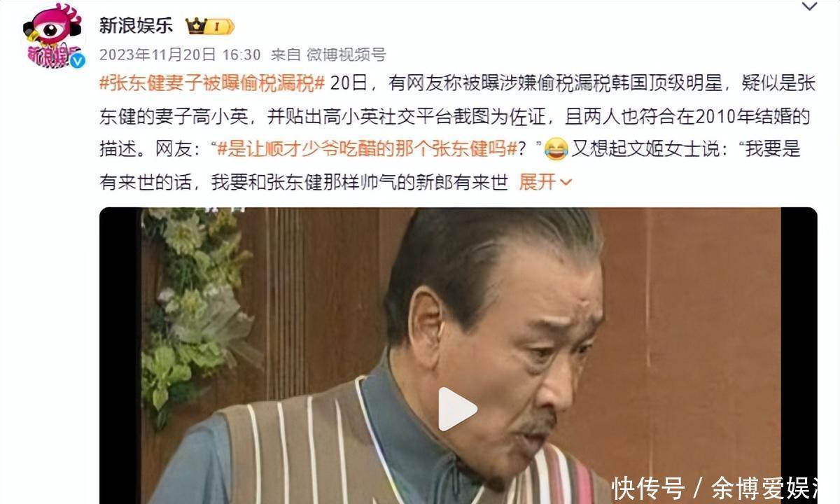This screenshot has width=840, height=504.
Task: Click the laughing-crying emoji in post
Action: coord(556,149)
